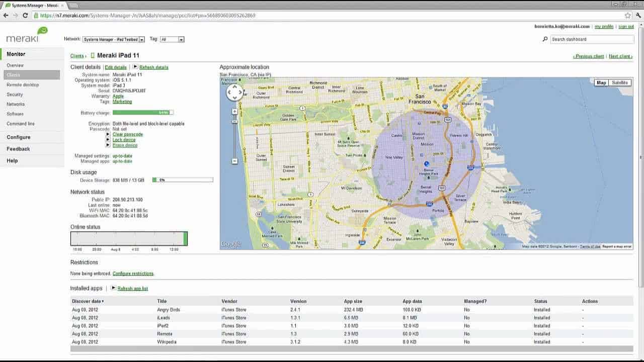Image resolution: width=644 pixels, height=362 pixels.
Task: Click the map pan control compass
Action: [235, 92]
